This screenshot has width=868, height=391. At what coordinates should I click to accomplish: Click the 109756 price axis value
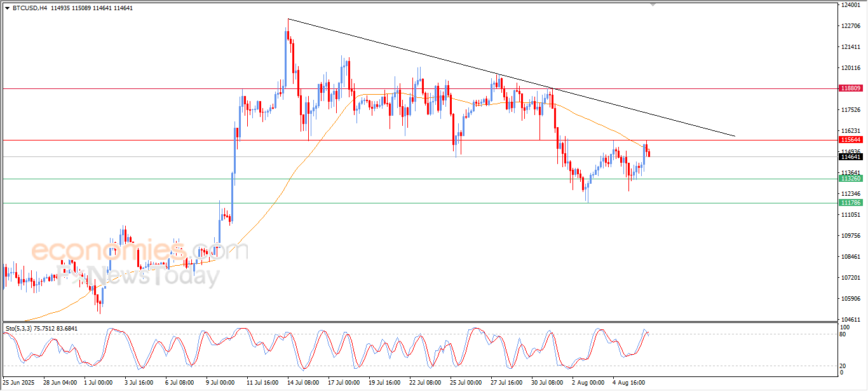point(850,236)
